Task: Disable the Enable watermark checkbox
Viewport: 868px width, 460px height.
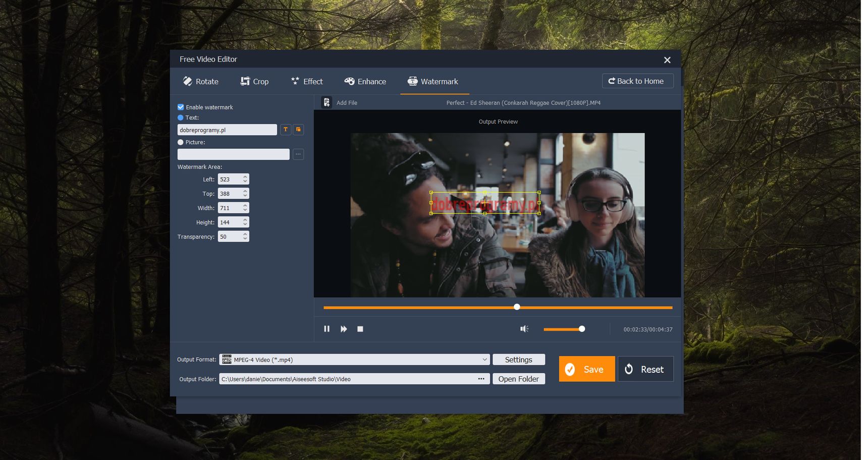Action: 181,107
